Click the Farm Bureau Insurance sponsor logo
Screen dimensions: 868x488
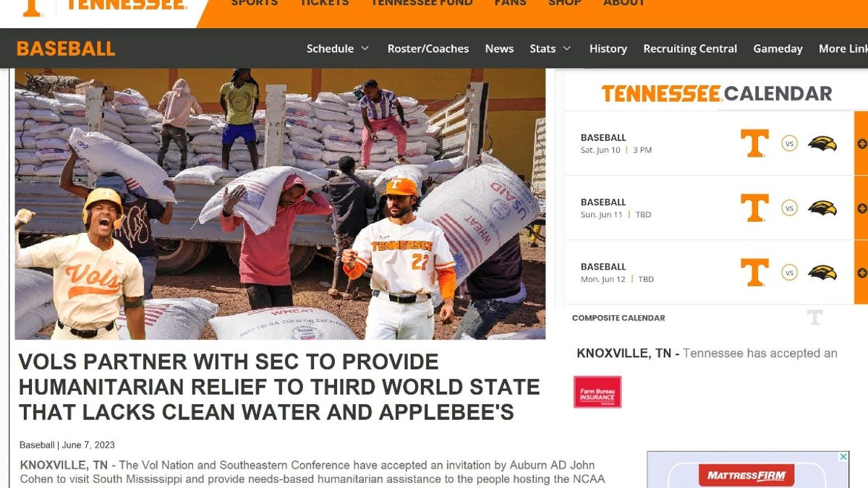point(597,392)
